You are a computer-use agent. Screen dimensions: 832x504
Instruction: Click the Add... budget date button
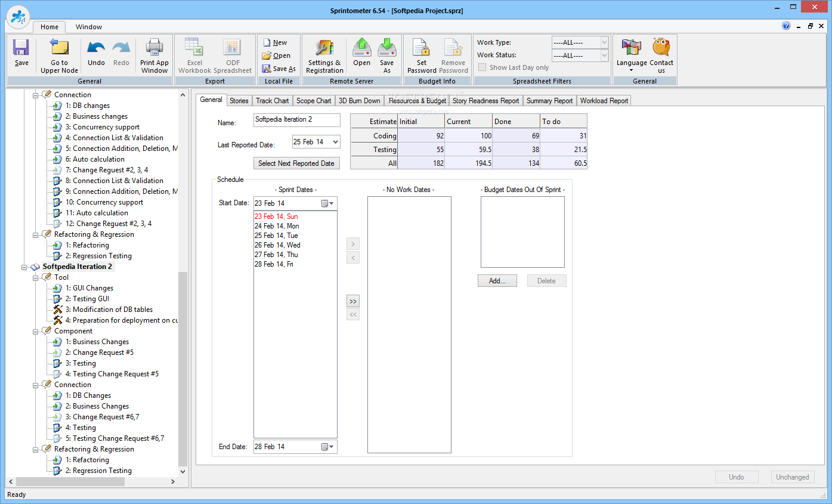pyautogui.click(x=497, y=281)
